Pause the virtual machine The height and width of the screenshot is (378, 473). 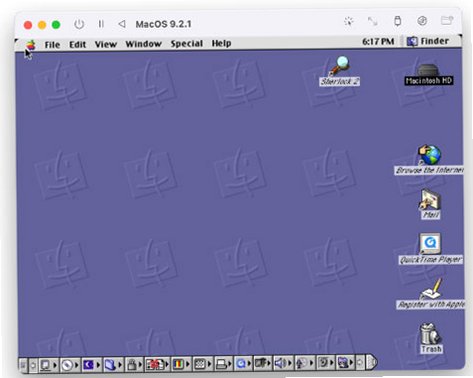tap(101, 24)
